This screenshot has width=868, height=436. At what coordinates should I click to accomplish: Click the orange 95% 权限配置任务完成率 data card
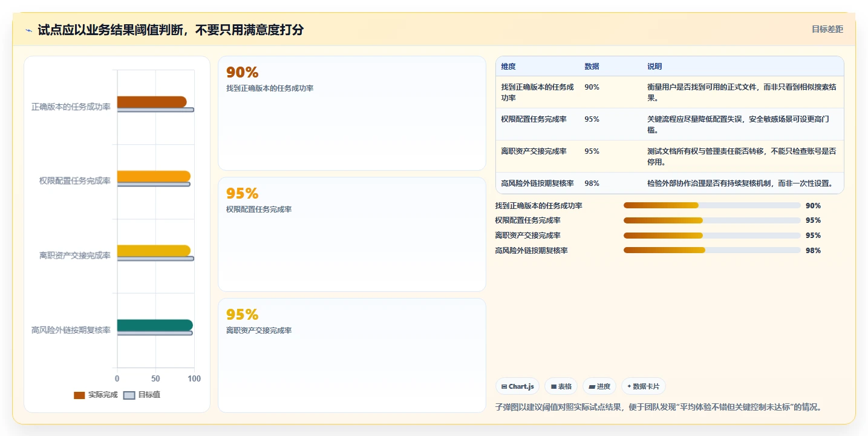click(x=352, y=234)
